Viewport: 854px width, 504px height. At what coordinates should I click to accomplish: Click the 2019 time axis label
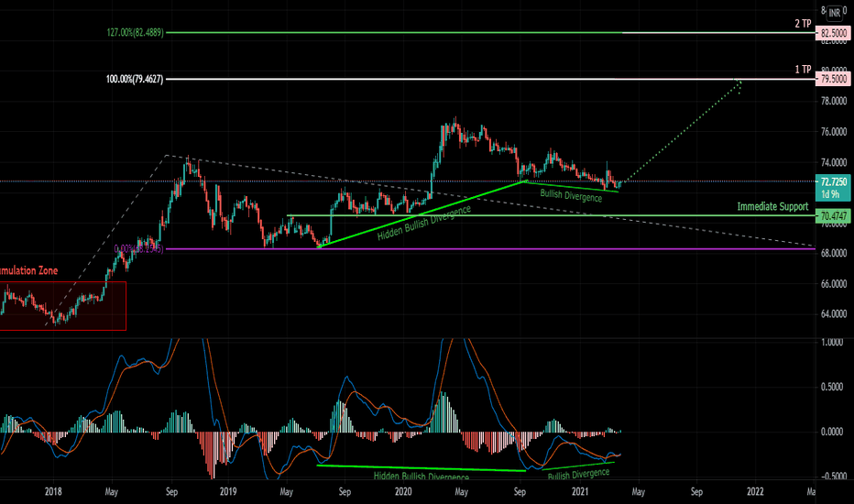(x=228, y=491)
